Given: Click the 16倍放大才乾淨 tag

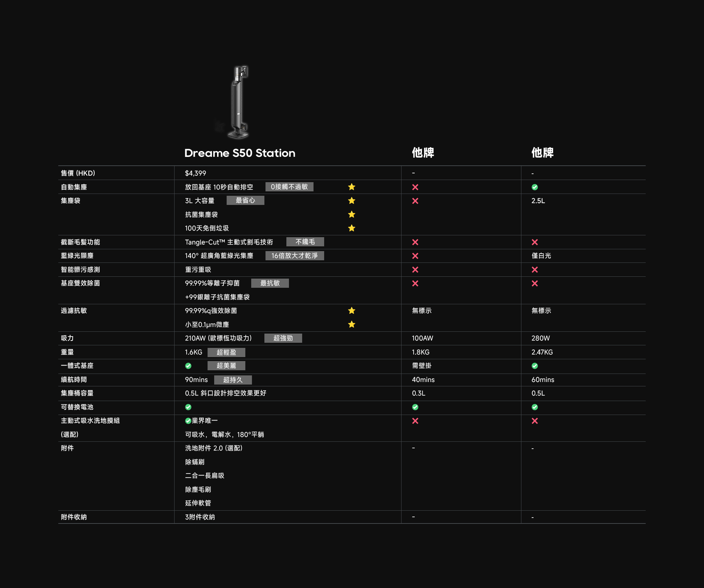Looking at the screenshot, I should pyautogui.click(x=294, y=256).
